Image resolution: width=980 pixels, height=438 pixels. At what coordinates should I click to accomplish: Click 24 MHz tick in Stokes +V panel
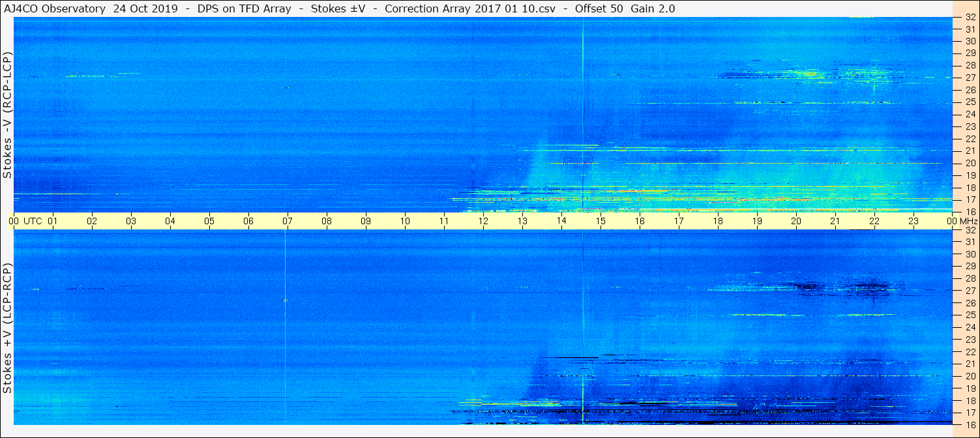[x=970, y=327]
